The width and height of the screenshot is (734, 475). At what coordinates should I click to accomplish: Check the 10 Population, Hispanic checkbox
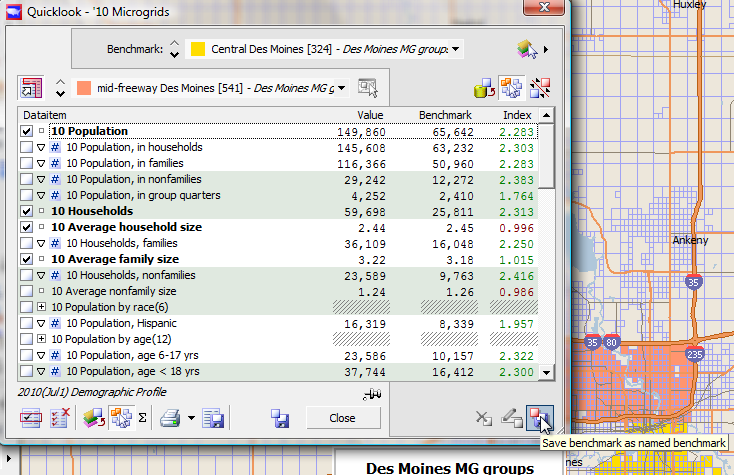click(x=27, y=323)
